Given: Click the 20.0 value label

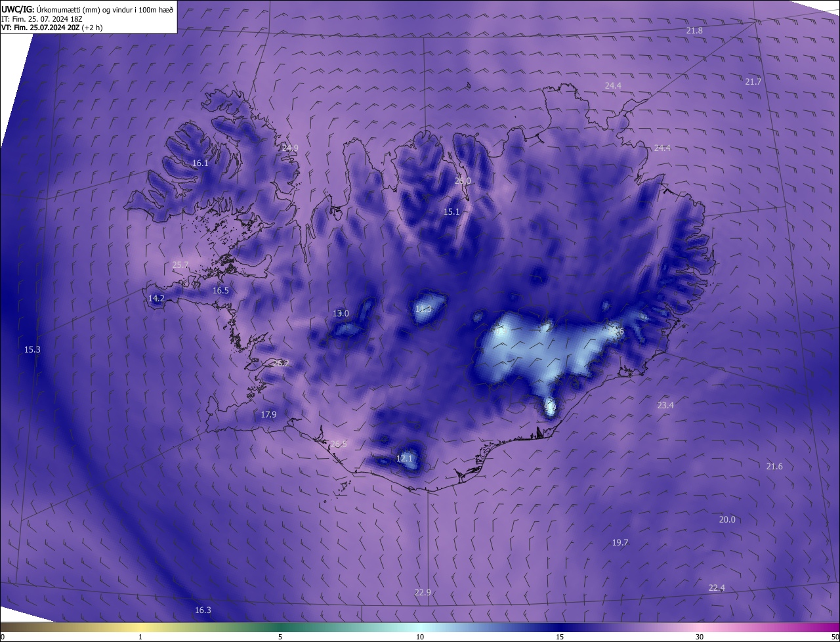Looking at the screenshot, I should [727, 519].
